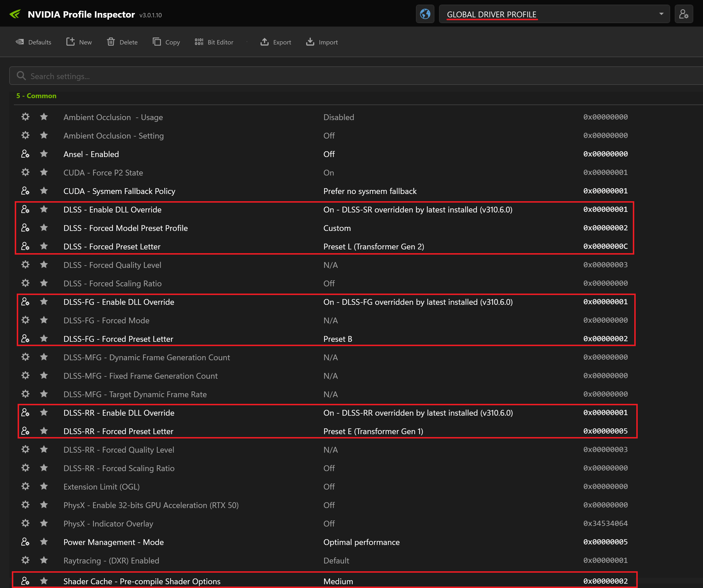The image size is (703, 588).
Task: Click user-modified icon for Power Management - Mode
Action: (x=25, y=542)
